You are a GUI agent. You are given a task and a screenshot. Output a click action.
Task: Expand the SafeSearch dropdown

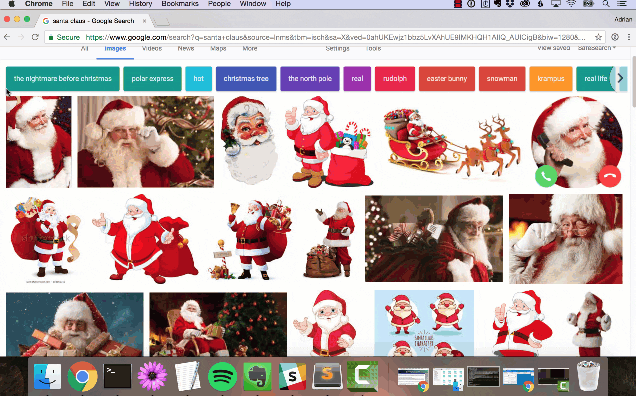click(x=597, y=48)
